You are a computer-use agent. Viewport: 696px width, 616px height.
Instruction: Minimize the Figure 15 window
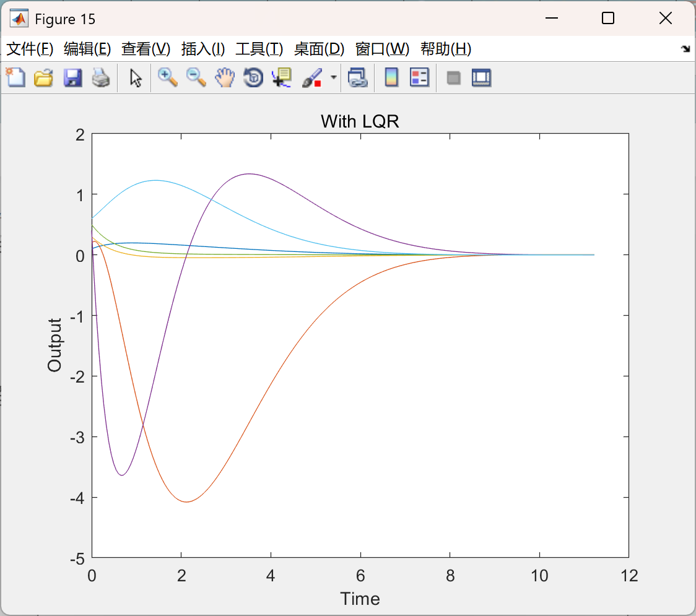(551, 18)
